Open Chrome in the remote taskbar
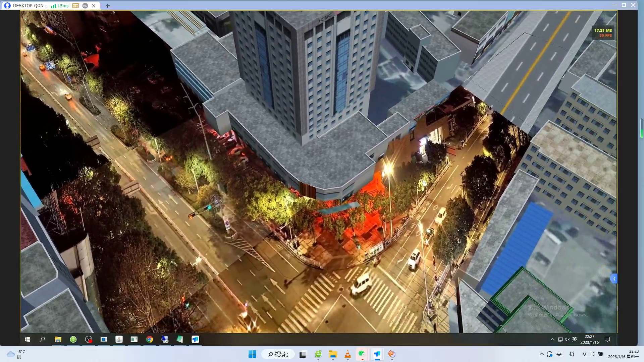The width and height of the screenshot is (644, 362). click(x=150, y=340)
